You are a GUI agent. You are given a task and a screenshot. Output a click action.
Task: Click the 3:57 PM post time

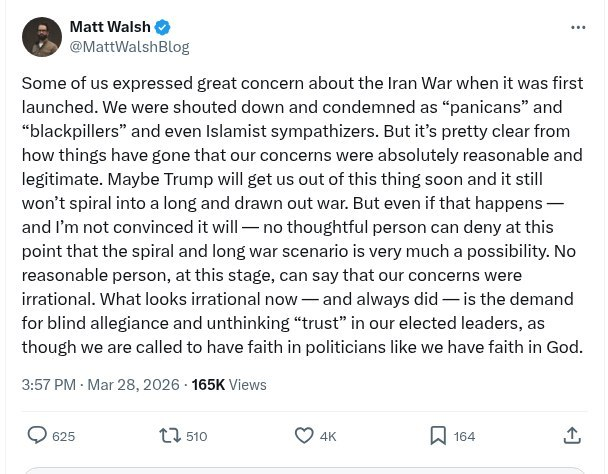pos(48,385)
